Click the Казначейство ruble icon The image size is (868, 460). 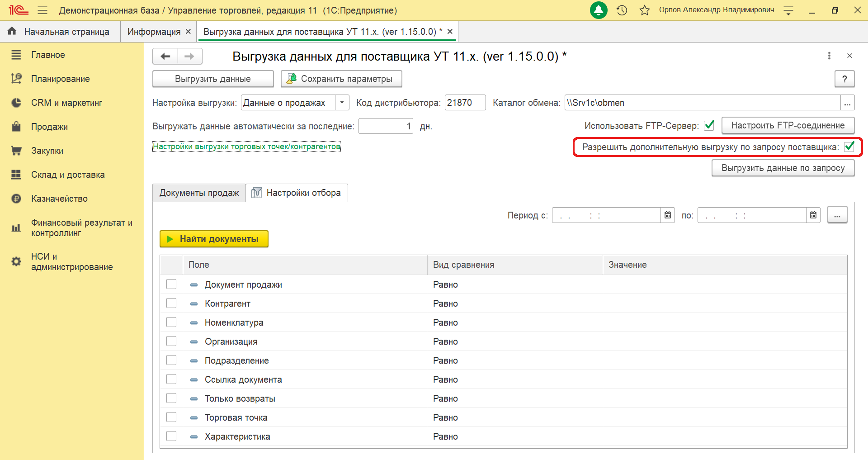[16, 199]
